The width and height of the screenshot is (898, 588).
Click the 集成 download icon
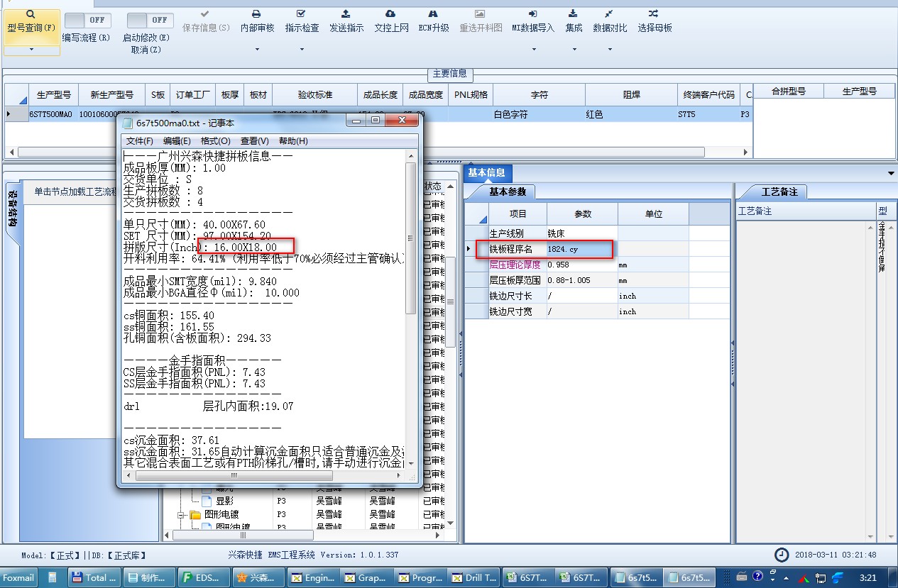point(573,14)
